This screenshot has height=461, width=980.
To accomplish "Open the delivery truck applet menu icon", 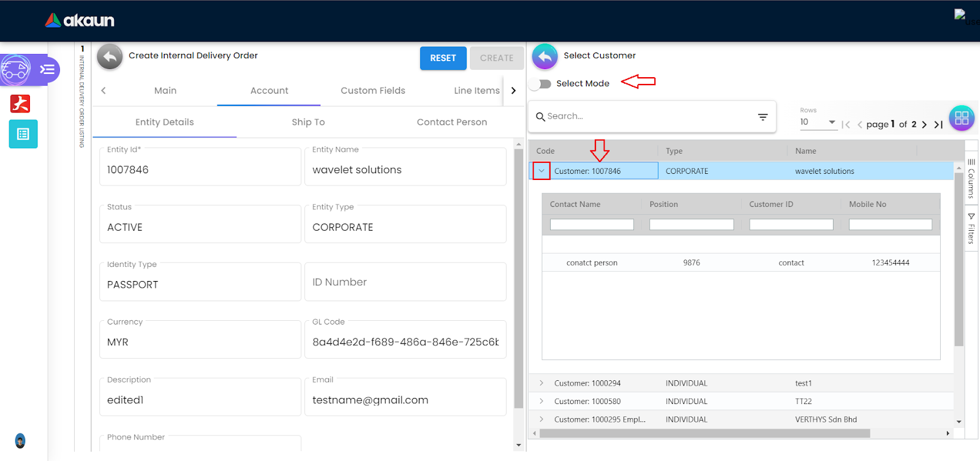I will pos(16,70).
